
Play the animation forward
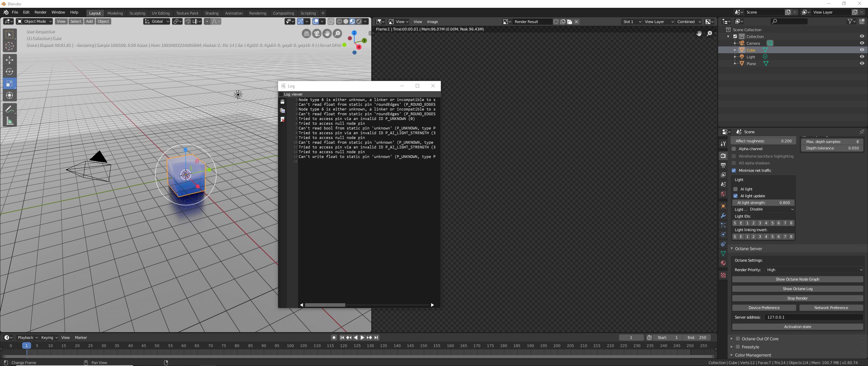(362, 338)
